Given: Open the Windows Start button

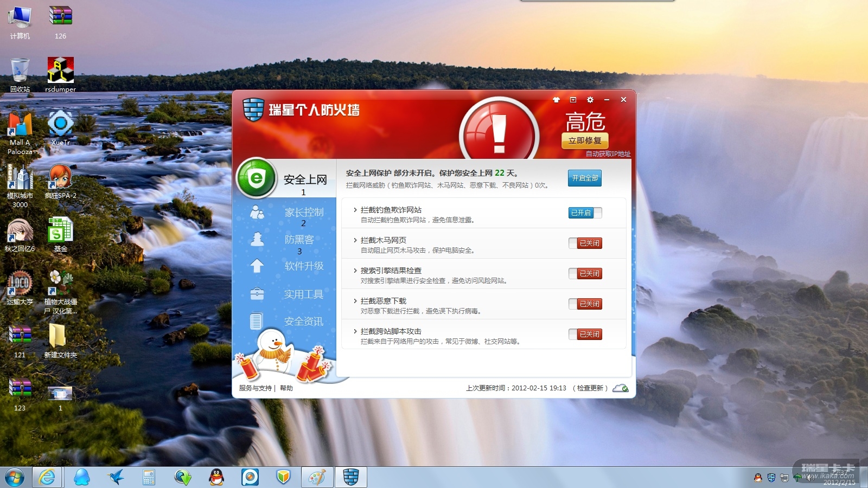Looking at the screenshot, I should pyautogui.click(x=15, y=477).
